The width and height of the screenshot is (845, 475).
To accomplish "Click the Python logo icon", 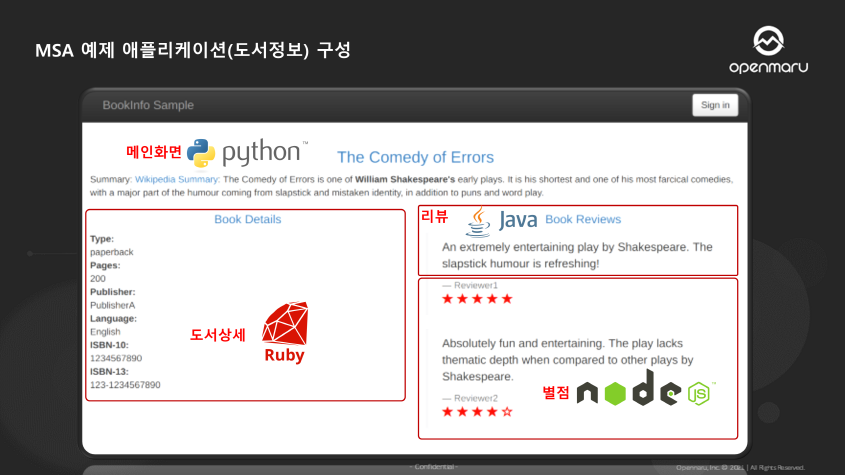I will click(201, 152).
